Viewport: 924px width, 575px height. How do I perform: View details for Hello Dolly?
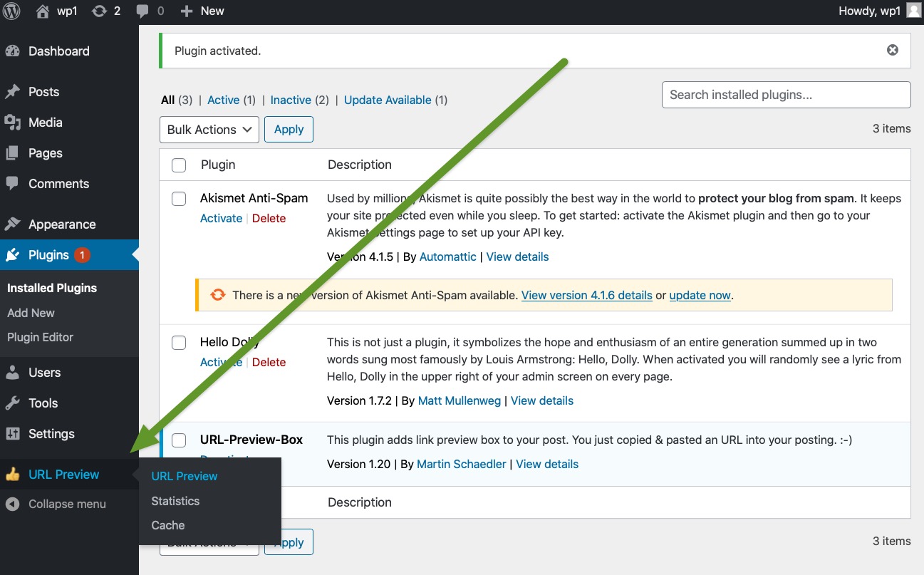tap(542, 401)
